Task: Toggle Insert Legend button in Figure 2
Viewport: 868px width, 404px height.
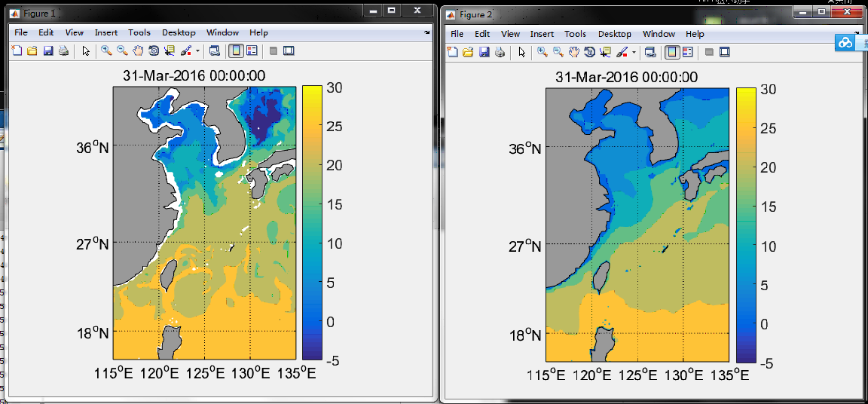Action: [686, 53]
